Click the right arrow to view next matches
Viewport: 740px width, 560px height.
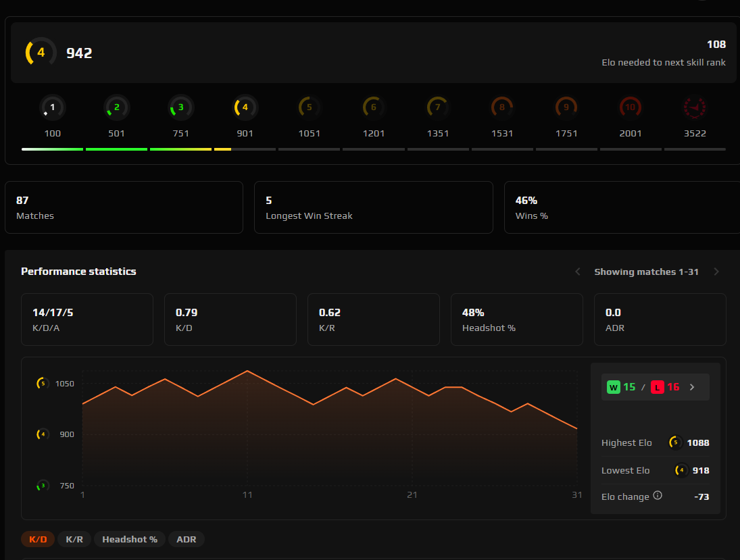click(716, 272)
